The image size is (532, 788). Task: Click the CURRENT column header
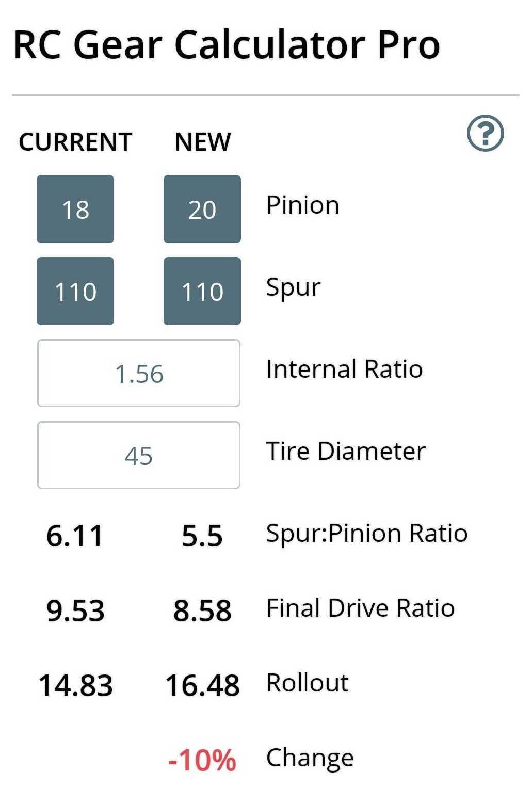tap(75, 142)
